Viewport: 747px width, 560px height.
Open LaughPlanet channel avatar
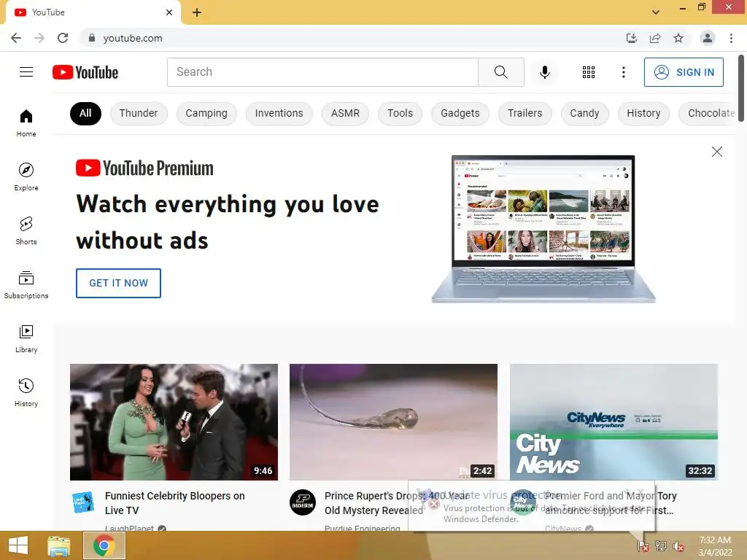tap(83, 502)
